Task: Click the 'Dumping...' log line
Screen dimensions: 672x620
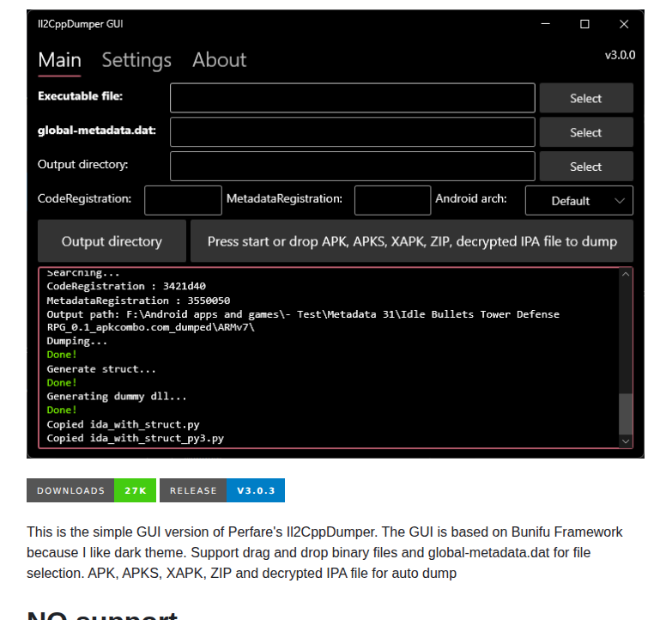Action: [x=76, y=341]
